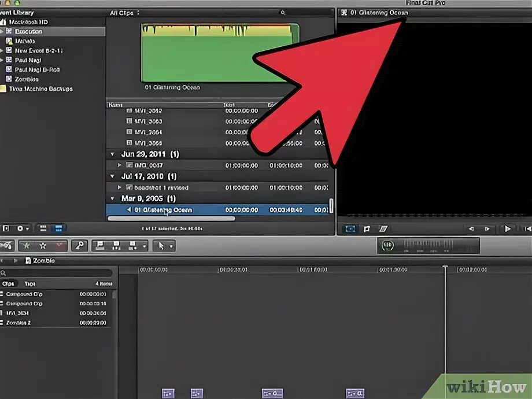This screenshot has width=532, height=399.
Task: Expand the Paul Nagl event disclosure triangle
Action: pos(2,60)
